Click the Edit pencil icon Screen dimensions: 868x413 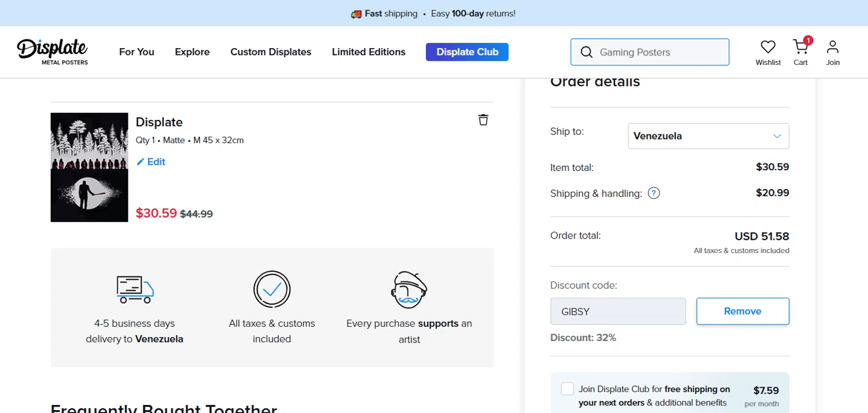coord(140,162)
